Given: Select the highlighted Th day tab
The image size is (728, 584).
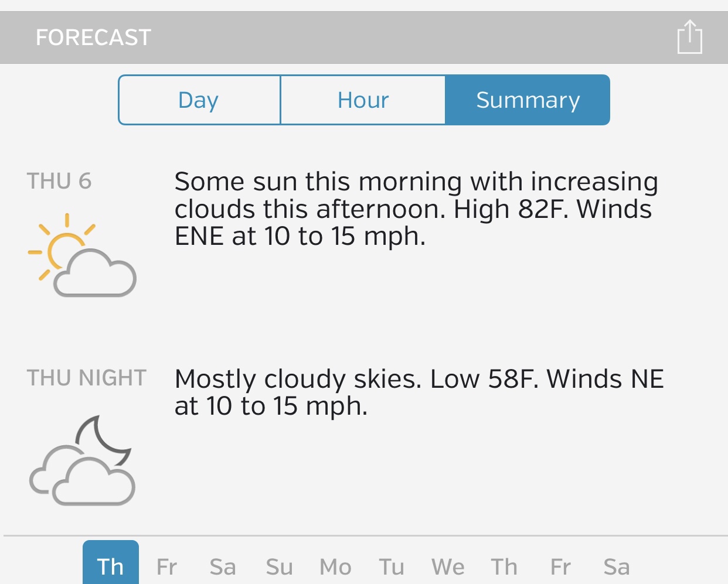Looking at the screenshot, I should pyautogui.click(x=111, y=566).
